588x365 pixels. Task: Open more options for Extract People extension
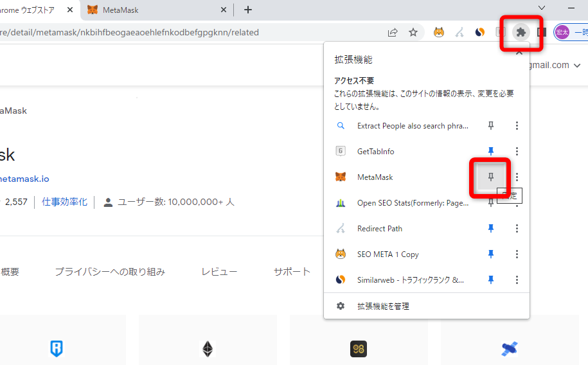click(517, 126)
